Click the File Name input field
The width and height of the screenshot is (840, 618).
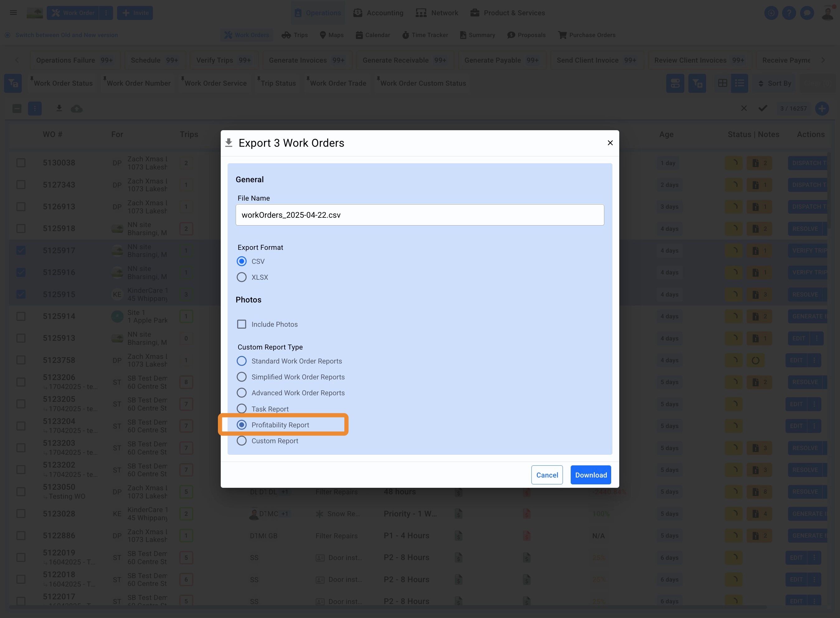click(x=419, y=215)
